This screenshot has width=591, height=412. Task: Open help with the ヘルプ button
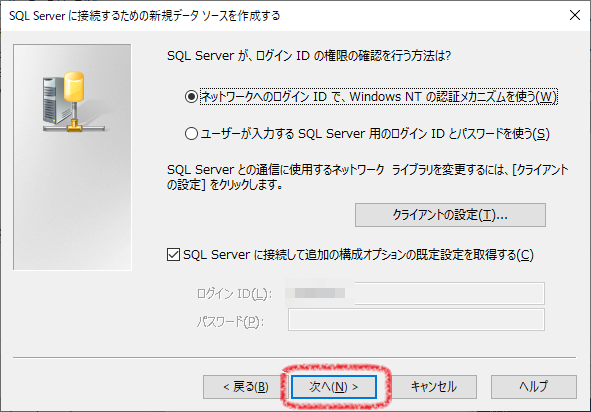click(534, 387)
